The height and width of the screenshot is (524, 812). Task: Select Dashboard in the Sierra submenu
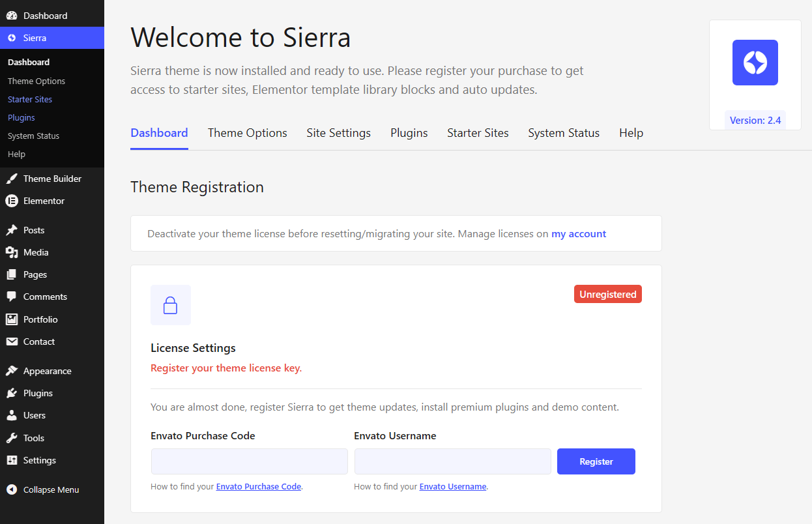coord(29,63)
